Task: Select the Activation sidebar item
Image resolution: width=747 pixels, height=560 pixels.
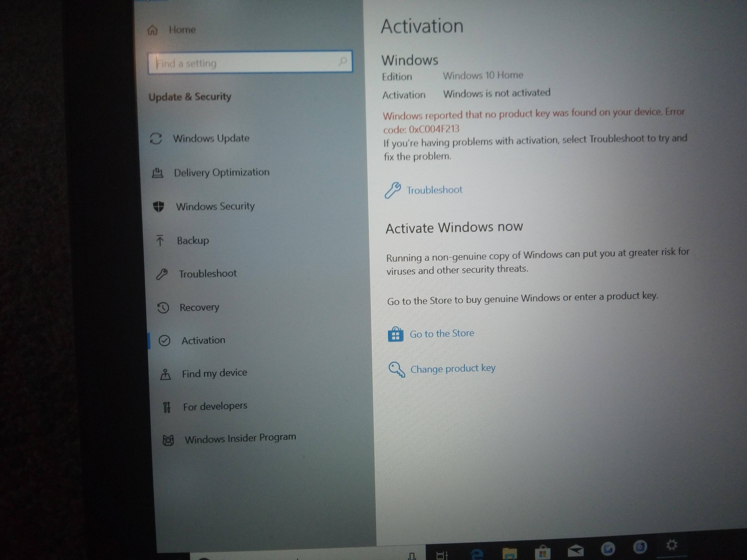Action: pyautogui.click(x=203, y=340)
